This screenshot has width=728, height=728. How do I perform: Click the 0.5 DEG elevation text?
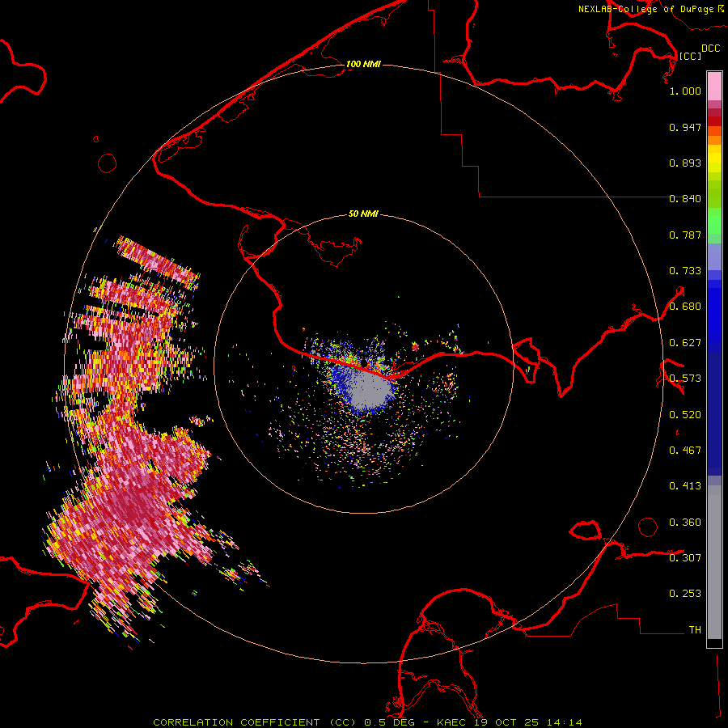click(x=389, y=722)
